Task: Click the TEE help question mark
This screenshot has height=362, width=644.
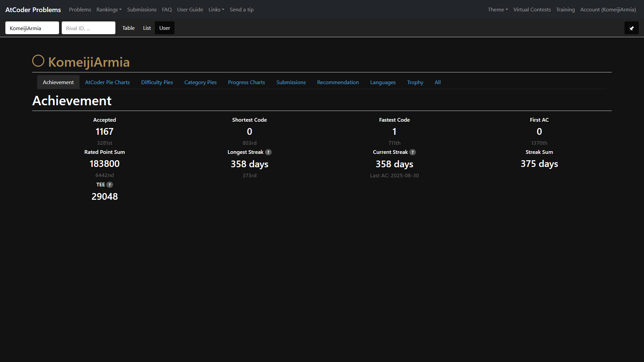Action: (110, 185)
